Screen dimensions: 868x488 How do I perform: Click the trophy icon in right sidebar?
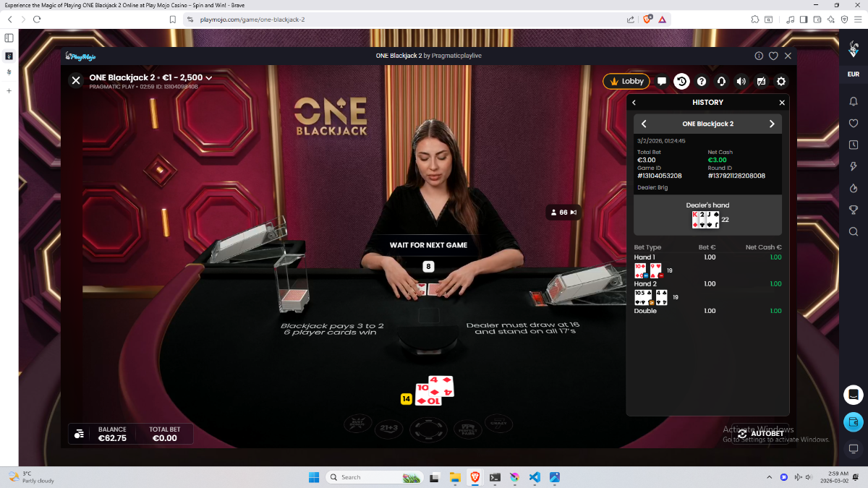click(854, 210)
